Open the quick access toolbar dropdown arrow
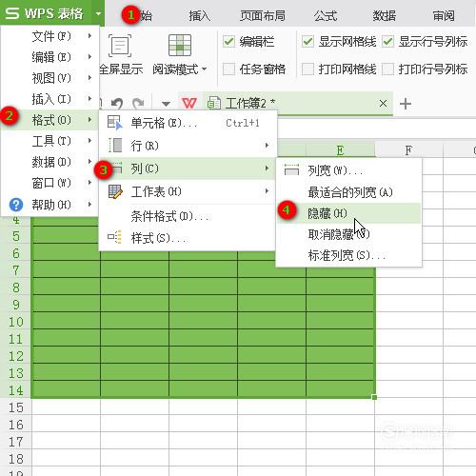 pyautogui.click(x=166, y=104)
